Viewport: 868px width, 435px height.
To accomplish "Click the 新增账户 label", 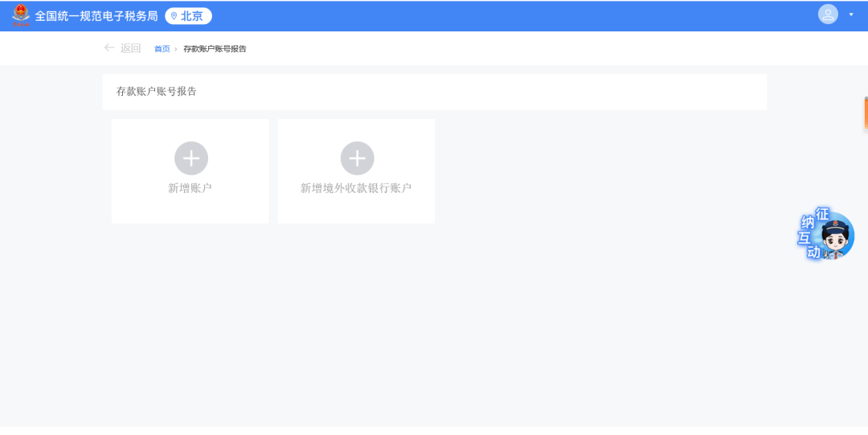I will [190, 188].
